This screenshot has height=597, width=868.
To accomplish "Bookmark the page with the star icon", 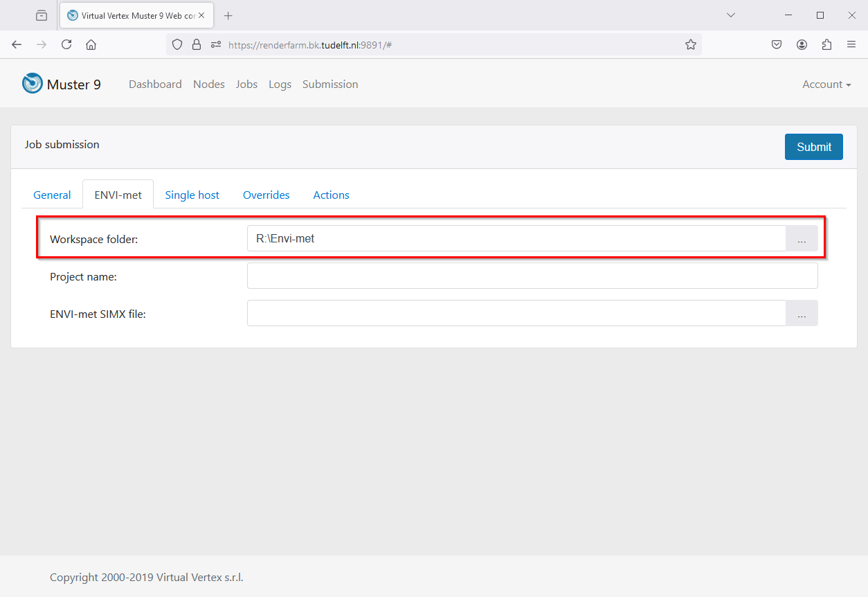I will (x=691, y=44).
